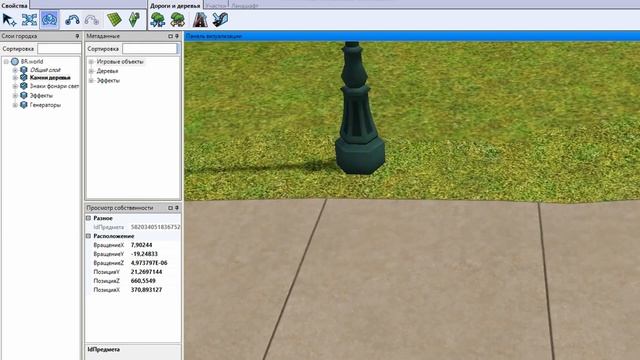Toggle the Камни деревья layer cube checkbox

point(24,78)
